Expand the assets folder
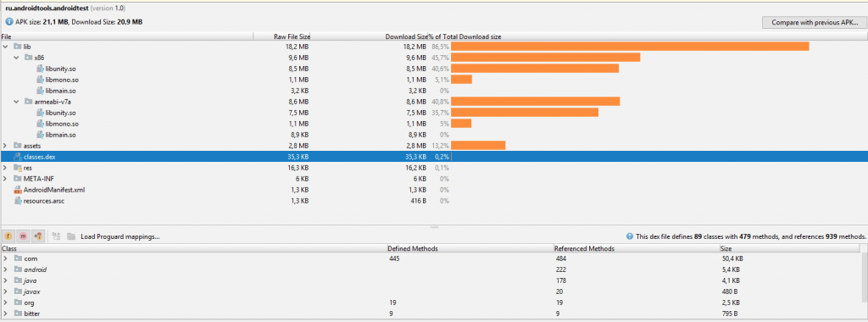868x322 pixels. click(6, 146)
